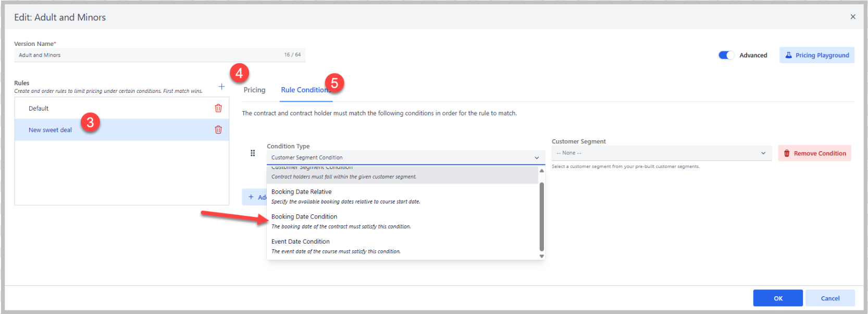The image size is (868, 314).
Task: Delete the New sweet deal rule
Action: (x=218, y=130)
